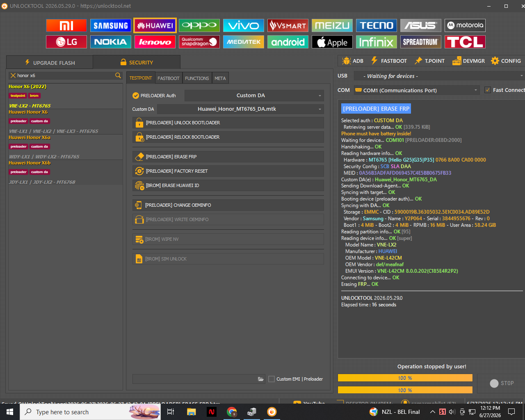Toggle the PRELOADER Auth option
The image size is (525, 420).
(x=154, y=96)
